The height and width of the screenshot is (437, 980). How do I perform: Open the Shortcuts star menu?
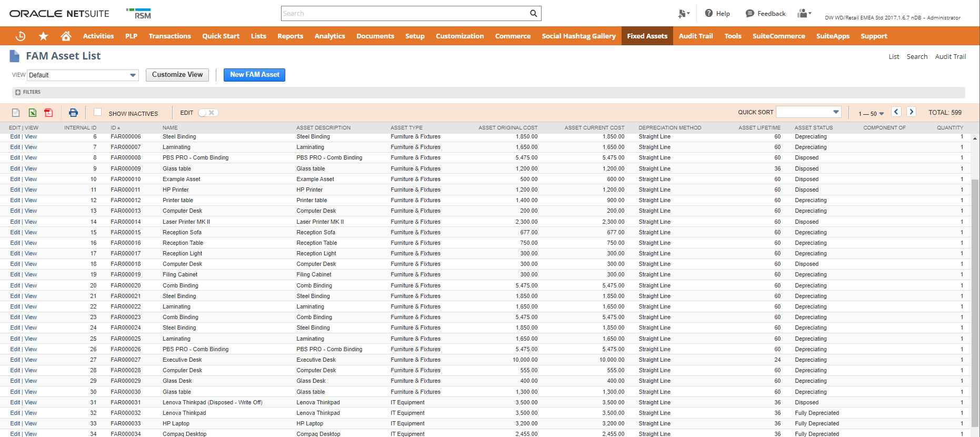pyautogui.click(x=43, y=36)
